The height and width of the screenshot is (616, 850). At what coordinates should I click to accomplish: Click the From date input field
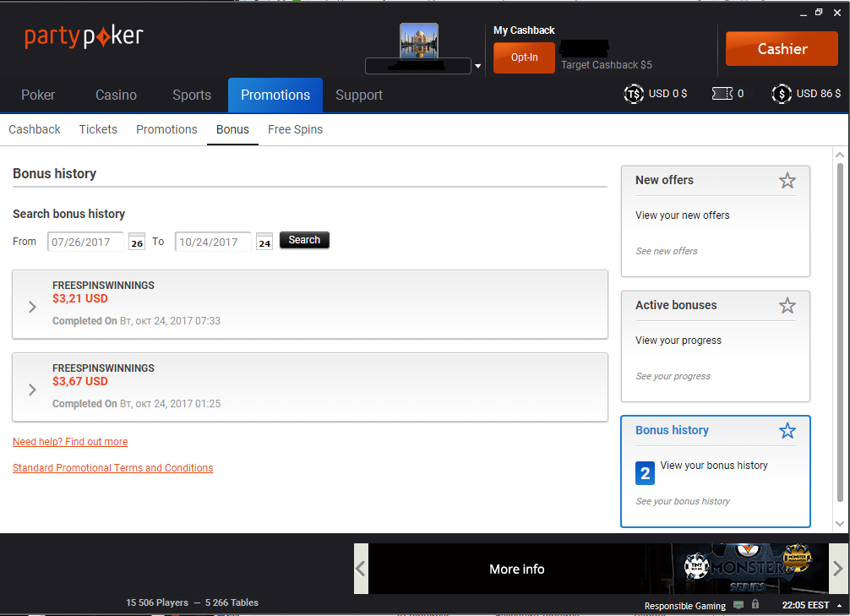click(x=85, y=242)
